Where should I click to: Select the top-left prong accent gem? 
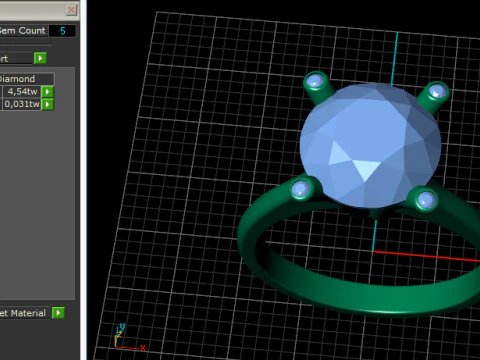click(315, 81)
